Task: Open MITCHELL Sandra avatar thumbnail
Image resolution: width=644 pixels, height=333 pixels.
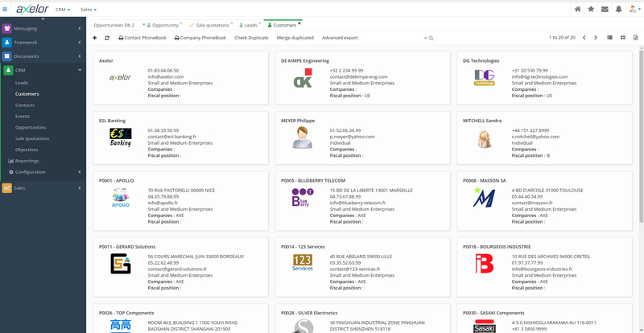Action: 485,139
